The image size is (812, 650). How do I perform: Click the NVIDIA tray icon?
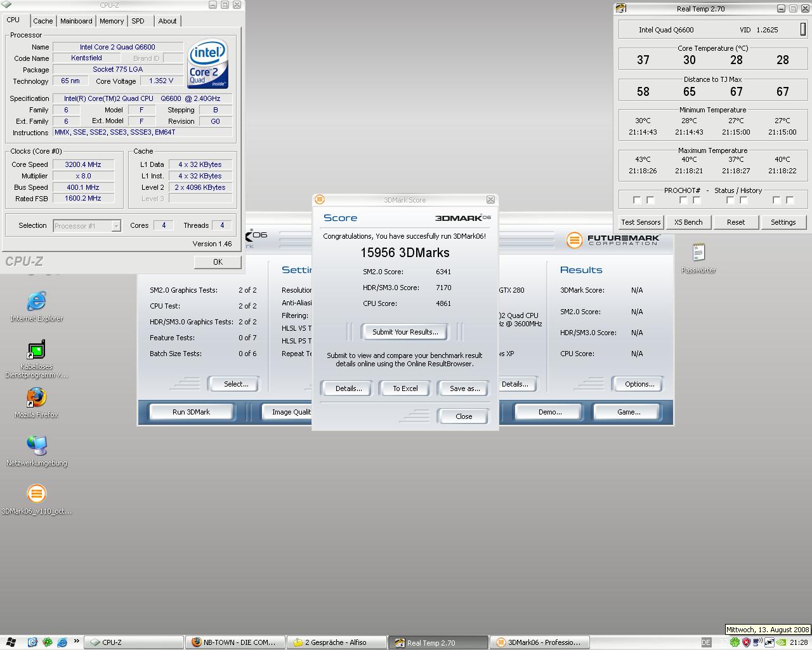(x=781, y=642)
